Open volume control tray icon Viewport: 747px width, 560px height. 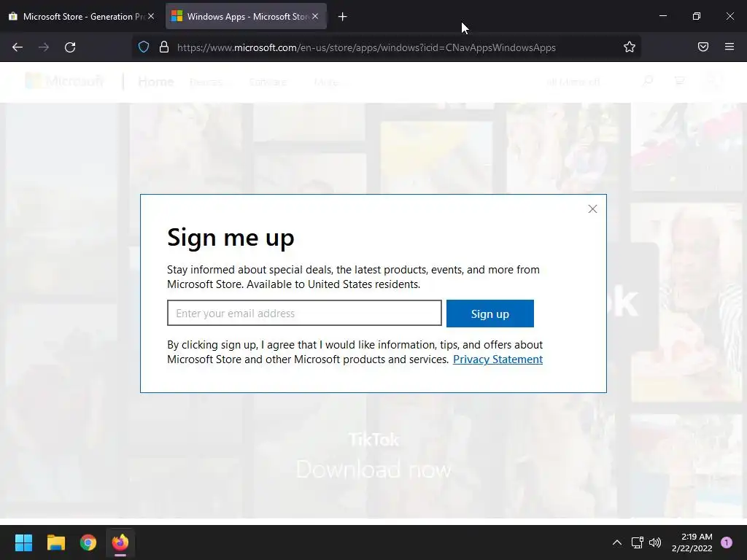[655, 542]
